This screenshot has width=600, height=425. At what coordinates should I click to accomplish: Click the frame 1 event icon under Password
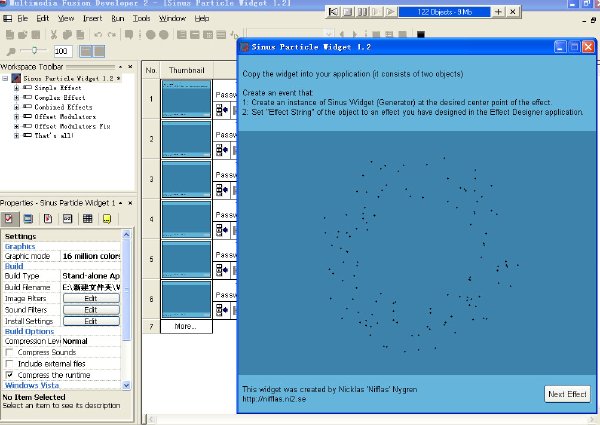click(x=222, y=111)
